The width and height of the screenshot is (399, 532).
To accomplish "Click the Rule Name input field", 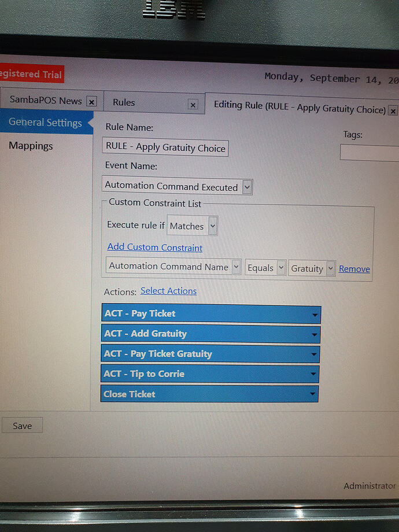I will (165, 147).
